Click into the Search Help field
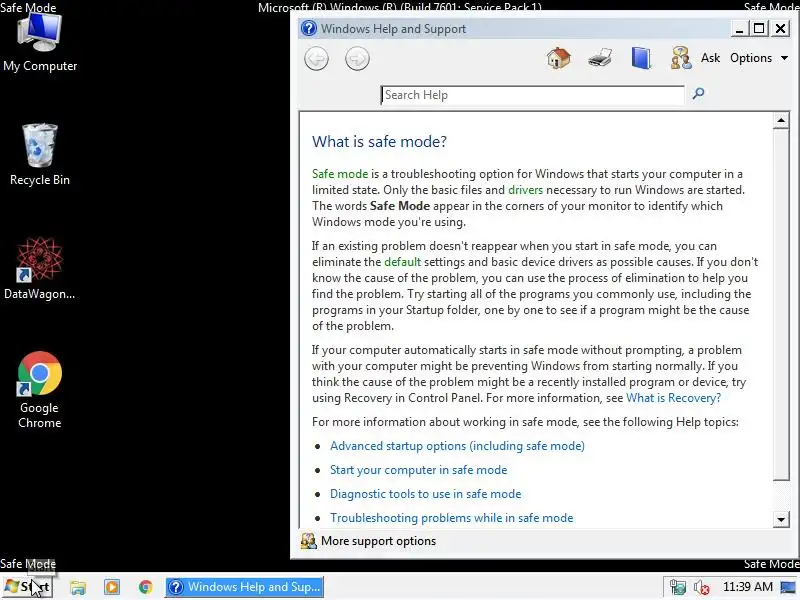The height and width of the screenshot is (600, 800). tap(532, 95)
